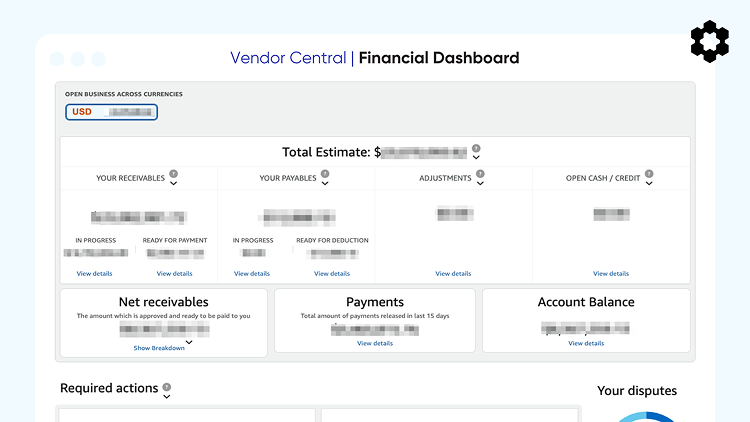The height and width of the screenshot is (422, 750).
Task: Click the 'Vendor Central' title text
Action: tap(288, 58)
